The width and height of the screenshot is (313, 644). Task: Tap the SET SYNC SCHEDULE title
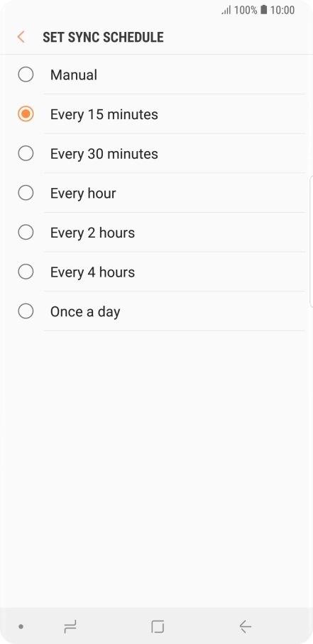coord(103,37)
